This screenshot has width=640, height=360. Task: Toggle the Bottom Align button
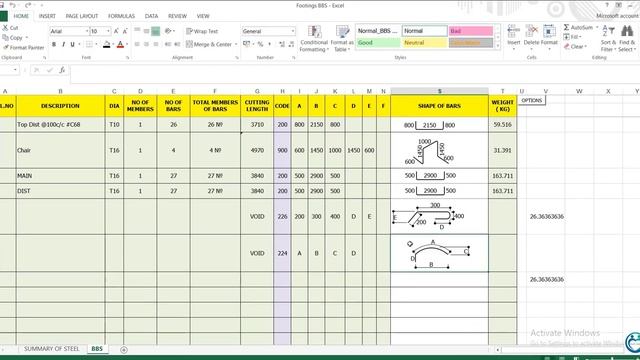point(156,31)
